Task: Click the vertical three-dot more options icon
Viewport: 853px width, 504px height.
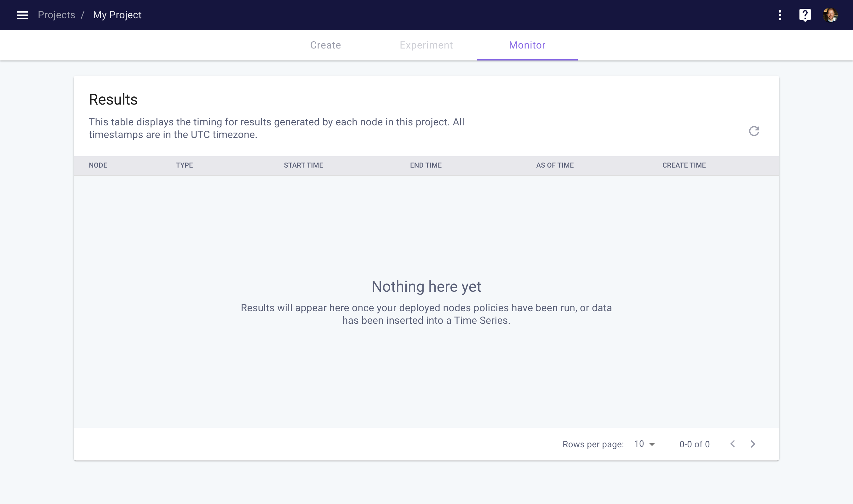Action: click(x=780, y=15)
